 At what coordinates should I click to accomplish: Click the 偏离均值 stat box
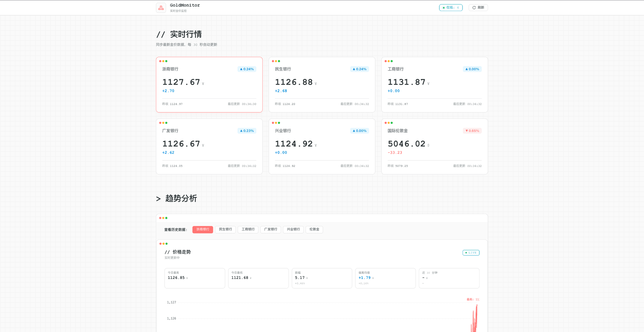[385, 278]
